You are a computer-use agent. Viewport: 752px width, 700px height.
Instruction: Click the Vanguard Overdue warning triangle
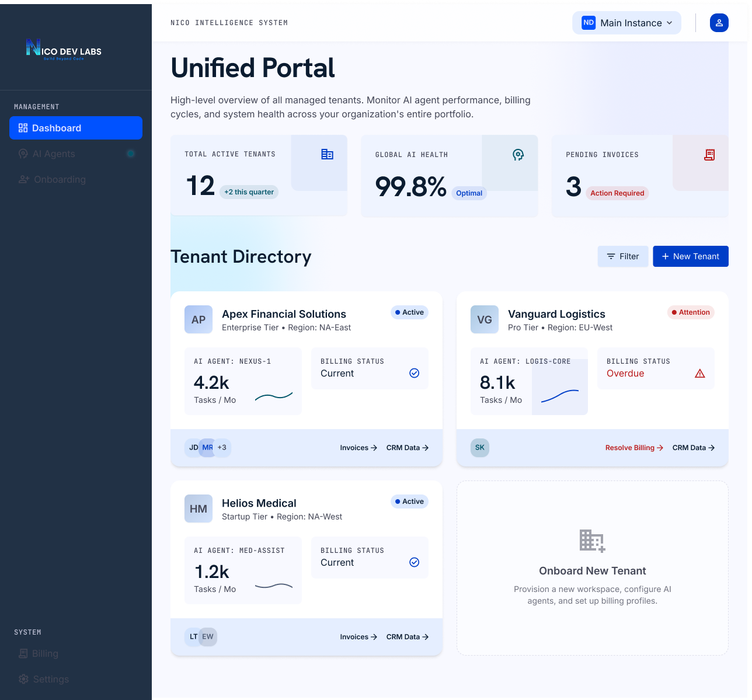pos(700,373)
